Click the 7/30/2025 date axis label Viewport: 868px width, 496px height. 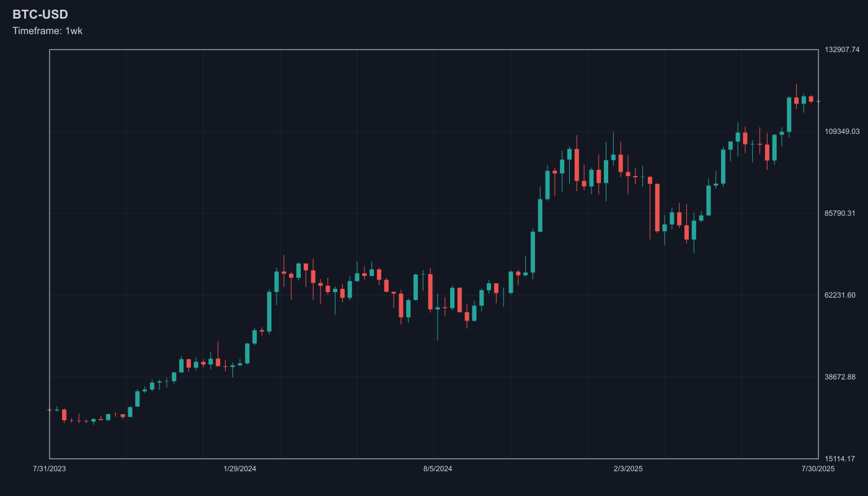(x=818, y=469)
